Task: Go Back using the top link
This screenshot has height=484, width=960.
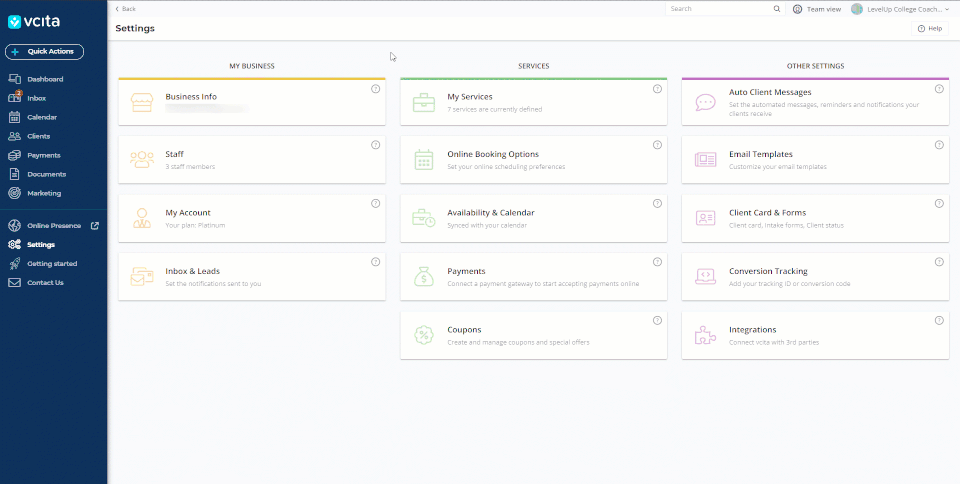Action: tap(126, 9)
